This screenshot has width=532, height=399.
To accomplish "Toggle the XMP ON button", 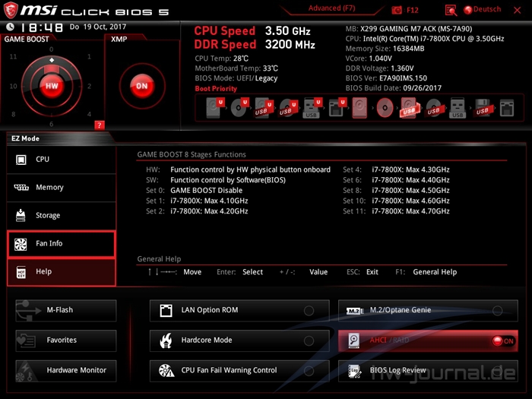I will (x=142, y=86).
